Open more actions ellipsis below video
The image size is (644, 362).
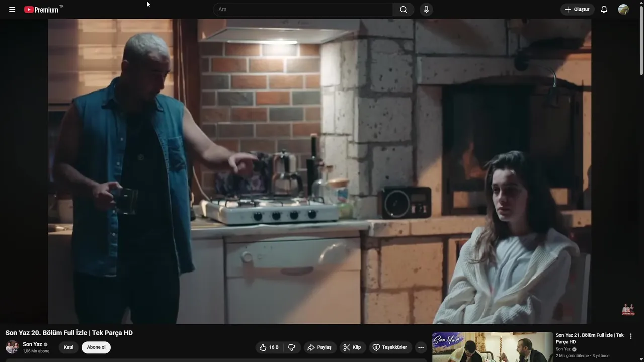coord(421,347)
